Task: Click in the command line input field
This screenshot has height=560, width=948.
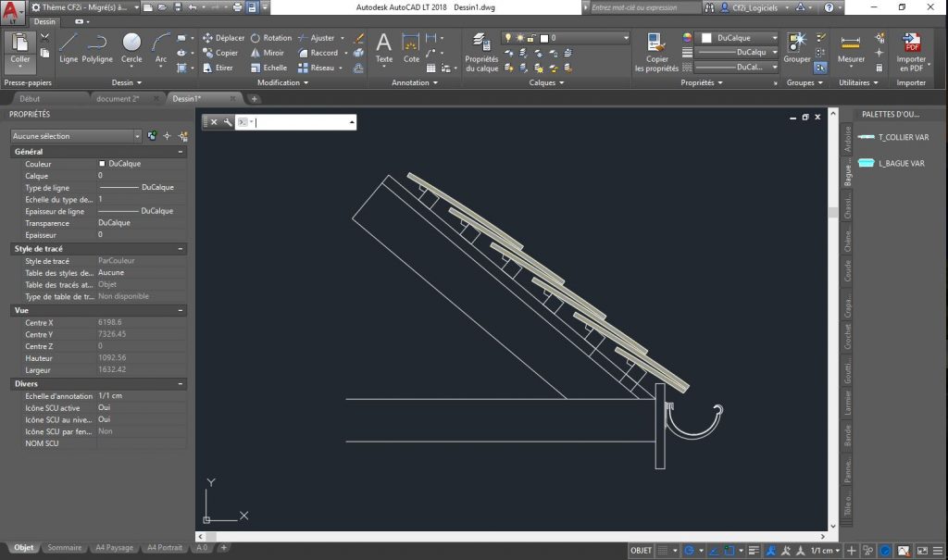Action: 301,122
